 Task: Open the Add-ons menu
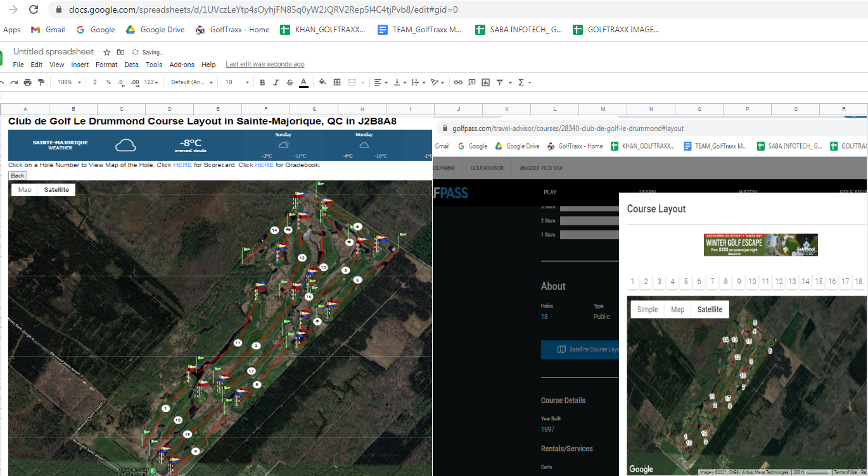coord(182,65)
